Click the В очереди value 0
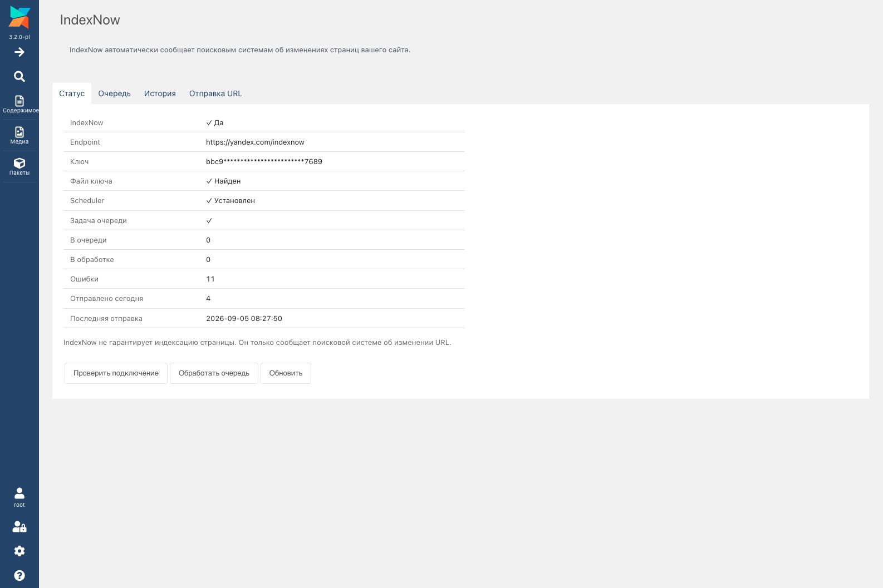883x588 pixels. click(x=208, y=240)
